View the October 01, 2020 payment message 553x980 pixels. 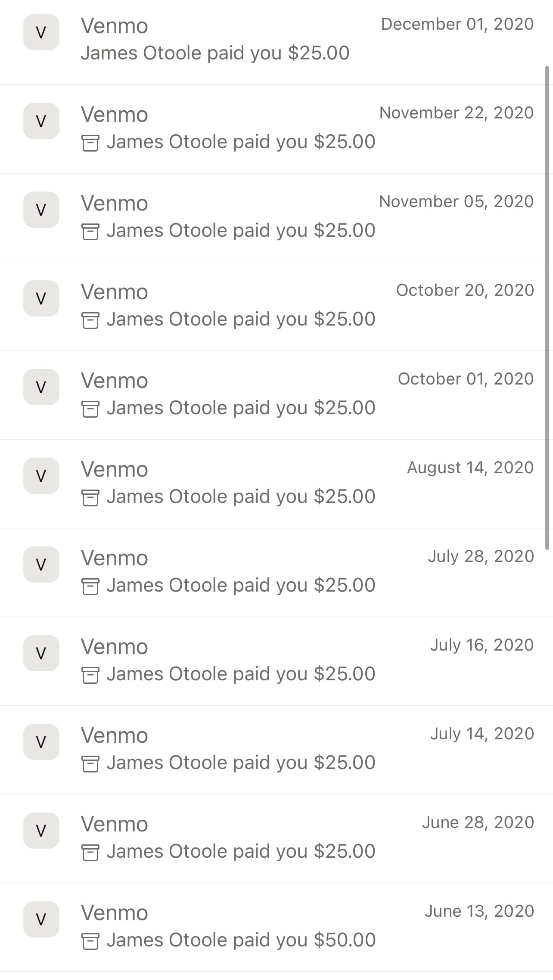276,395
